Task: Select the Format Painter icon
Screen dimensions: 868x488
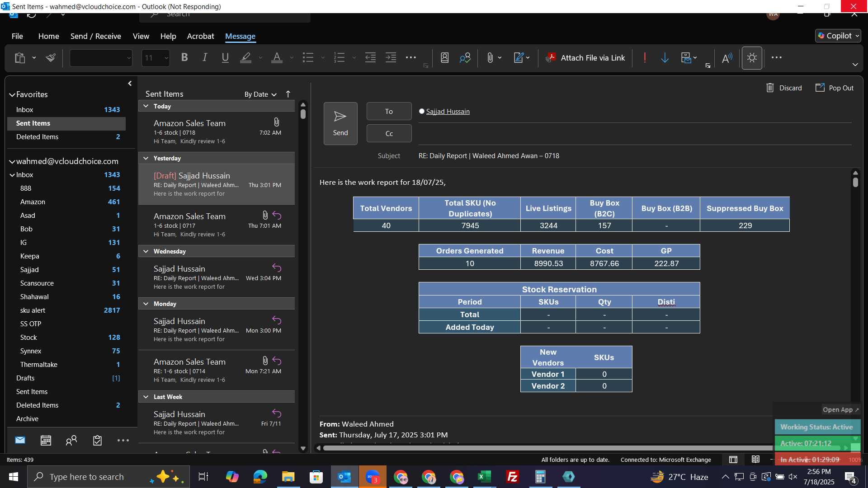Action: click(51, 58)
